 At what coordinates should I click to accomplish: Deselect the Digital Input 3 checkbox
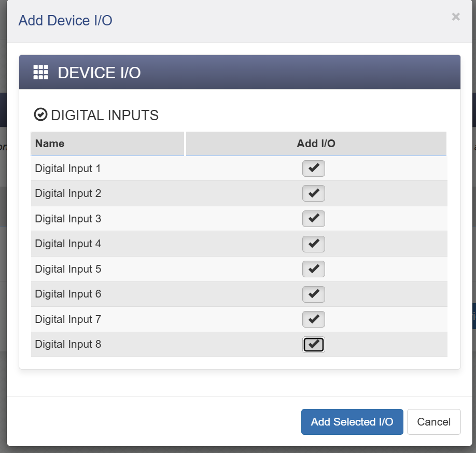tap(314, 219)
